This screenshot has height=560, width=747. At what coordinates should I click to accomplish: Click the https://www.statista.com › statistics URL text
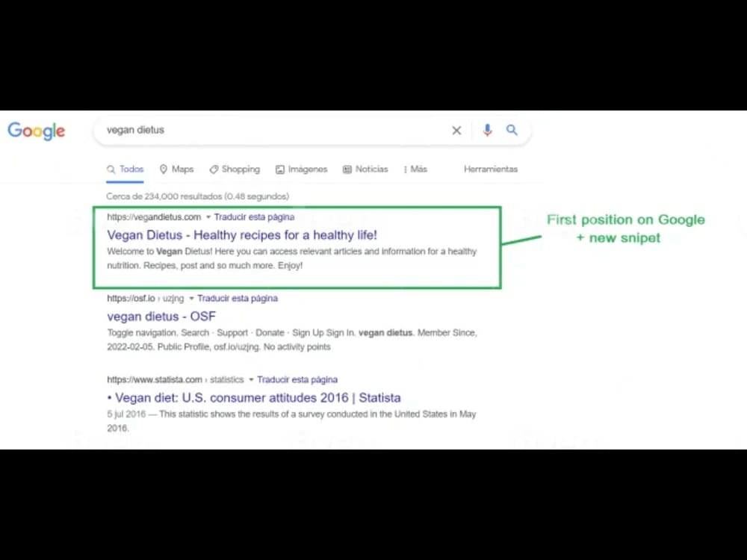click(x=176, y=380)
